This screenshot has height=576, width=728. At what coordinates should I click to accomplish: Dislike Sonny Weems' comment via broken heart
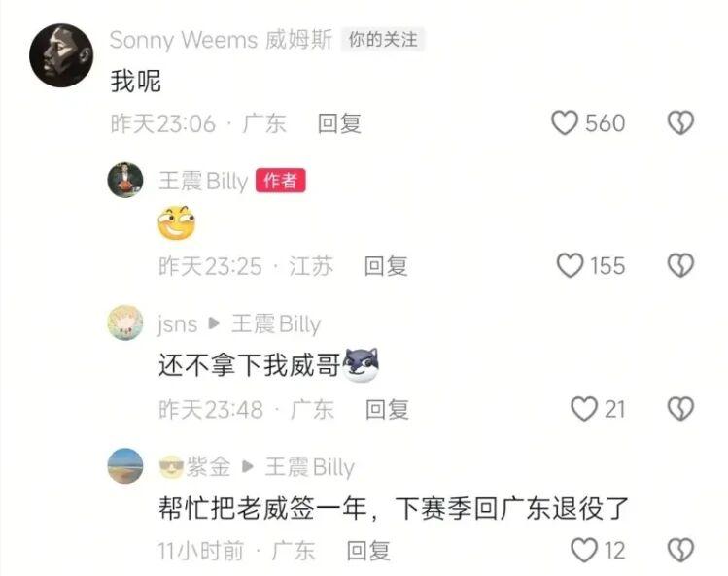point(680,123)
